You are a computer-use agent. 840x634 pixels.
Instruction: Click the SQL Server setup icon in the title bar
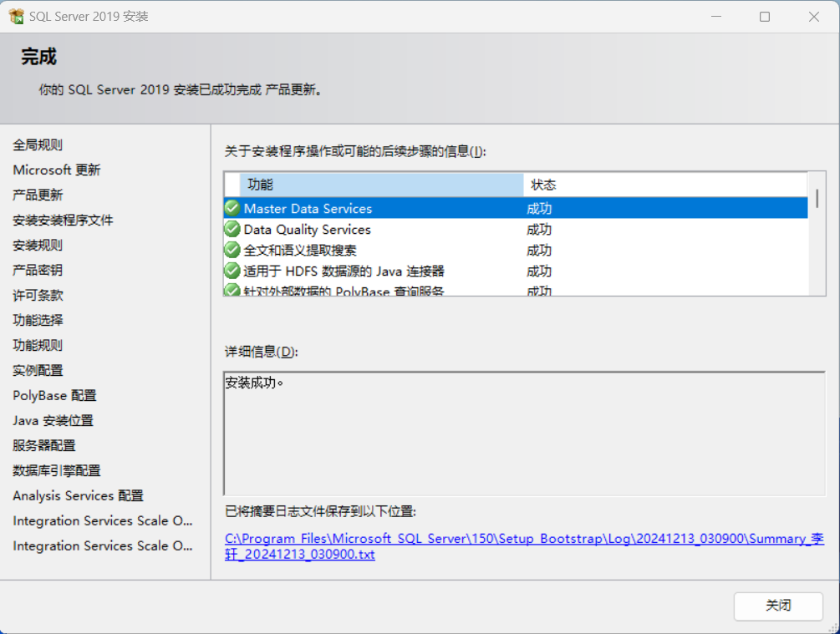15,16
